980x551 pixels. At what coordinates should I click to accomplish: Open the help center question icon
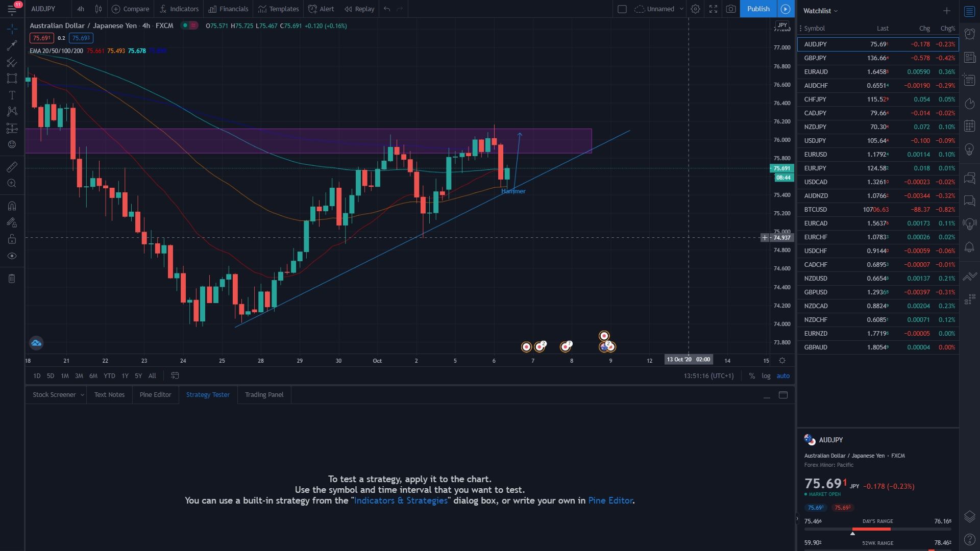tap(969, 539)
